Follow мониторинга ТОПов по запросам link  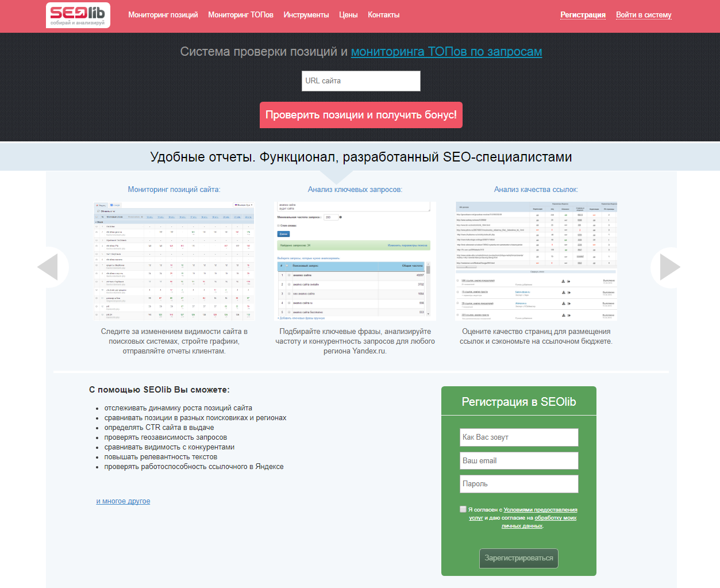click(446, 52)
